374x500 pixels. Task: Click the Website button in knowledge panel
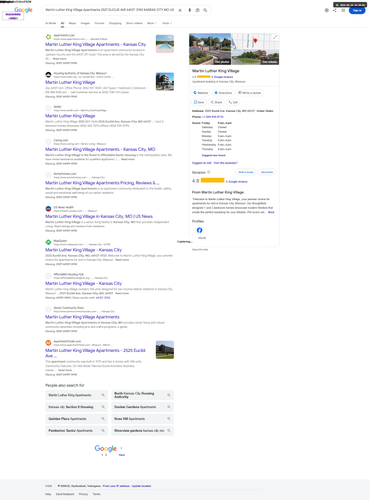(x=201, y=93)
